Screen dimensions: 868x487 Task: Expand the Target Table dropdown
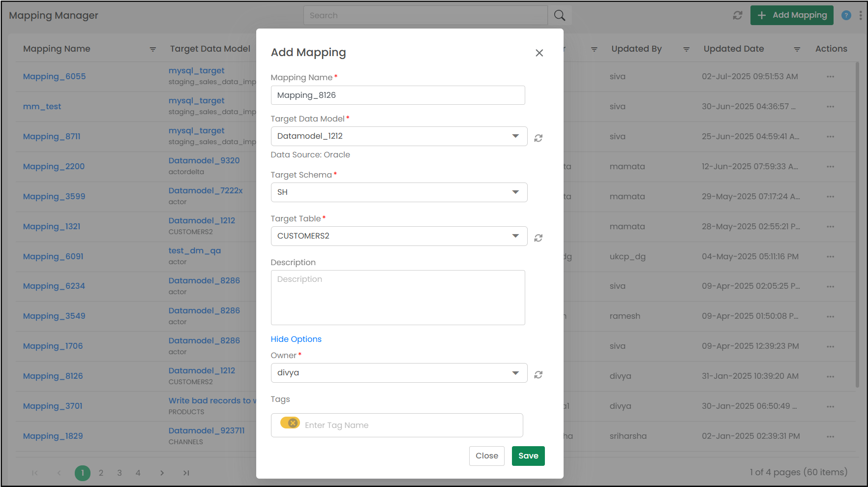click(515, 236)
